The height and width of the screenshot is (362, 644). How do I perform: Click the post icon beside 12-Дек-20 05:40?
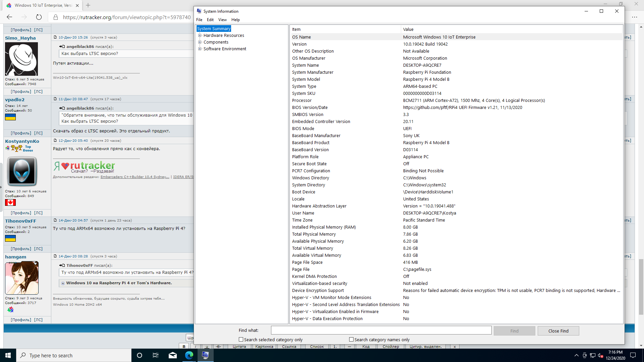tap(55, 140)
